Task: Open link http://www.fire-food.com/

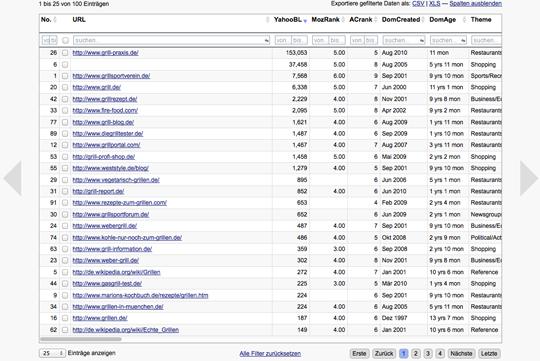Action: point(105,111)
